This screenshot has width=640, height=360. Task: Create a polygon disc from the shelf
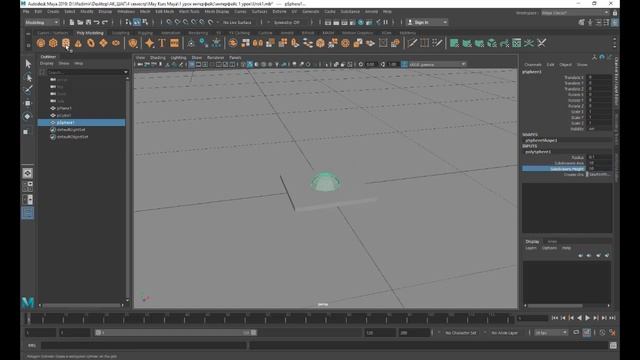coord(116,43)
